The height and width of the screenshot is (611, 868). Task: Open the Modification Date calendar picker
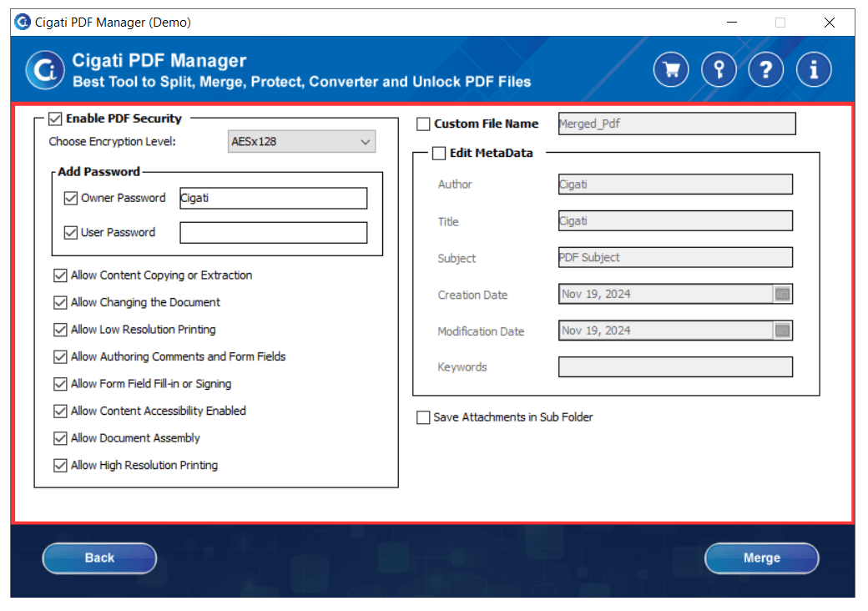(782, 331)
